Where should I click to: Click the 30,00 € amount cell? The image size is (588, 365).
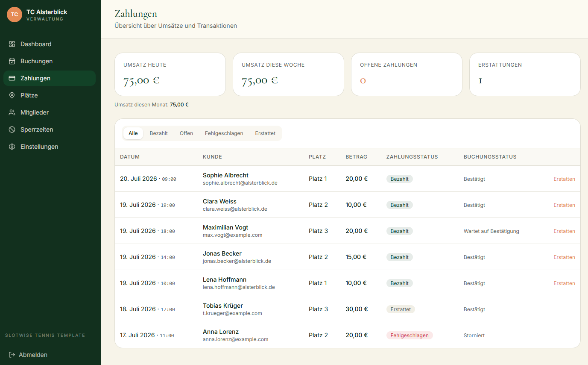pyautogui.click(x=357, y=309)
